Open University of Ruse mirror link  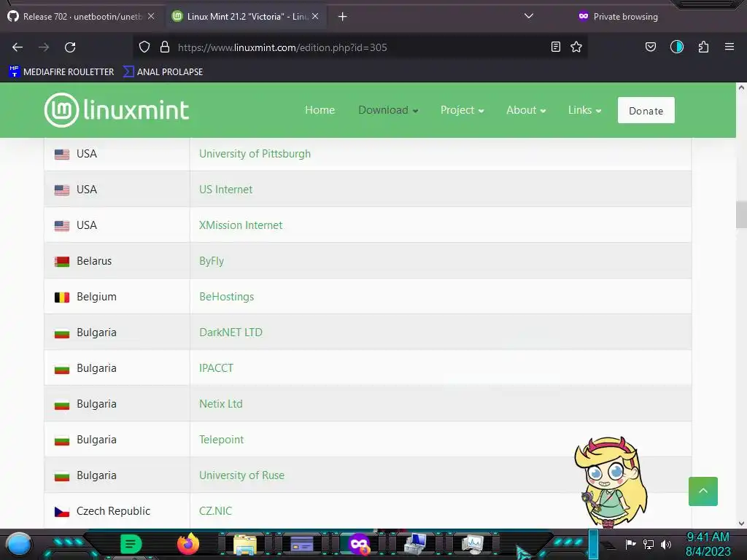[241, 475]
